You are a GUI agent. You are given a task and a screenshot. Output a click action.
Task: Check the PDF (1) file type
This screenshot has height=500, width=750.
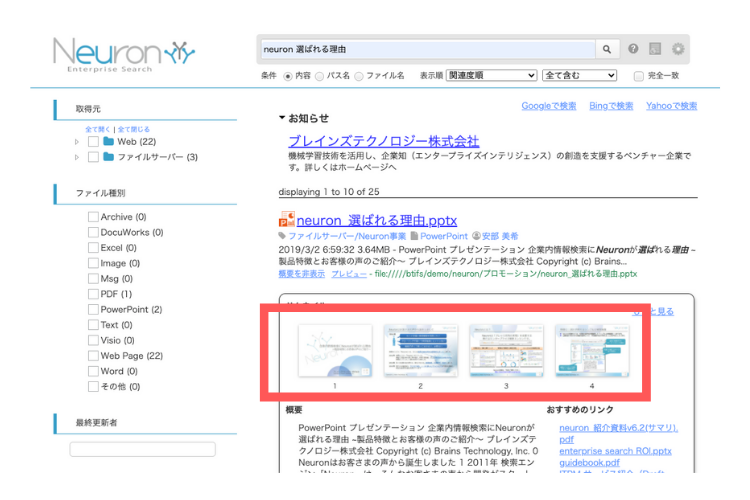93,294
